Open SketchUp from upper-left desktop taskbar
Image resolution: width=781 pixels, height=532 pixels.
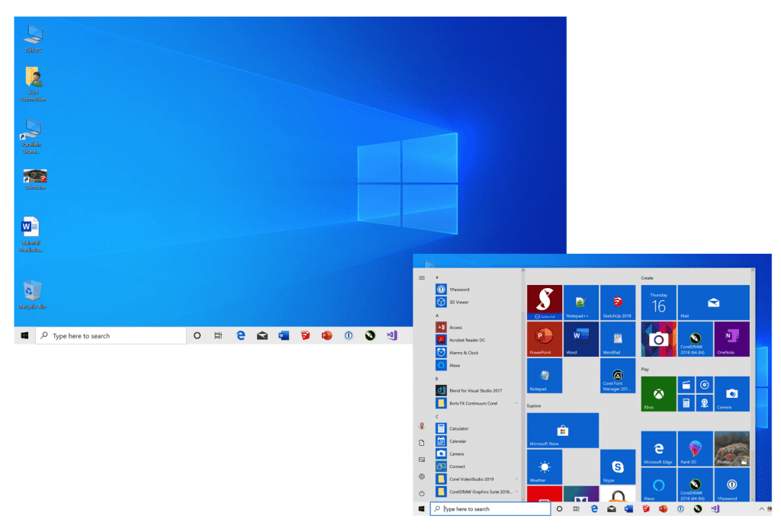click(x=305, y=335)
